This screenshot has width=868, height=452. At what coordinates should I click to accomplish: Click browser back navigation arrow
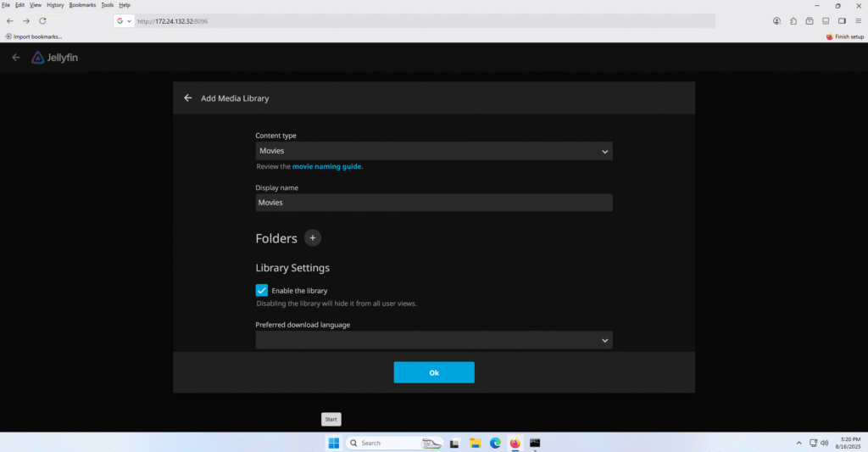click(x=10, y=21)
